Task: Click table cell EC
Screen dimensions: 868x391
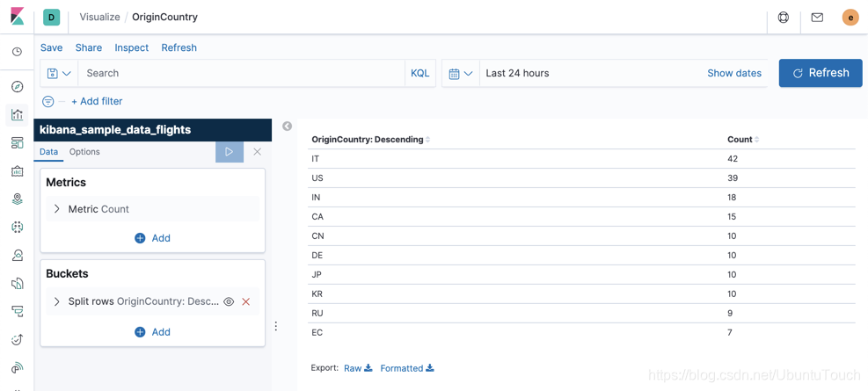Action: 317,332
